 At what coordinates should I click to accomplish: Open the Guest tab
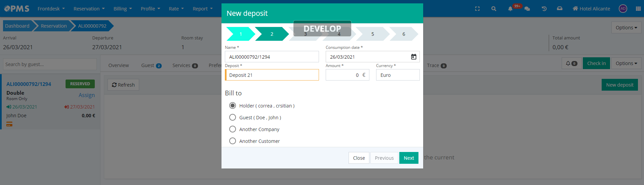151,65
